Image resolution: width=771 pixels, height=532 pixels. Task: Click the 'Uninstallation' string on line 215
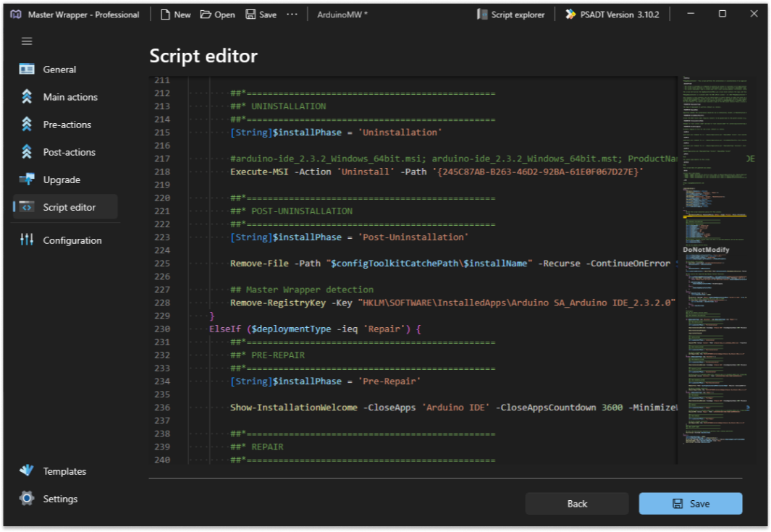400,132
